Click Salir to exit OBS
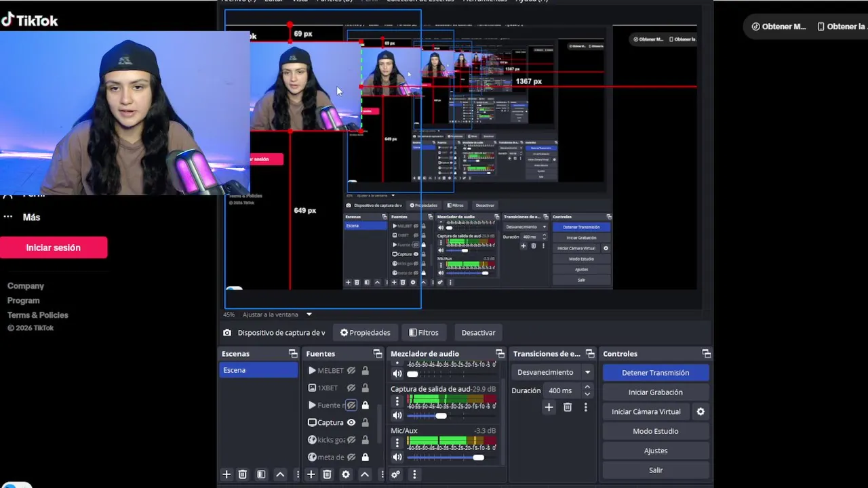Viewport: 868px width, 488px height. click(x=656, y=470)
